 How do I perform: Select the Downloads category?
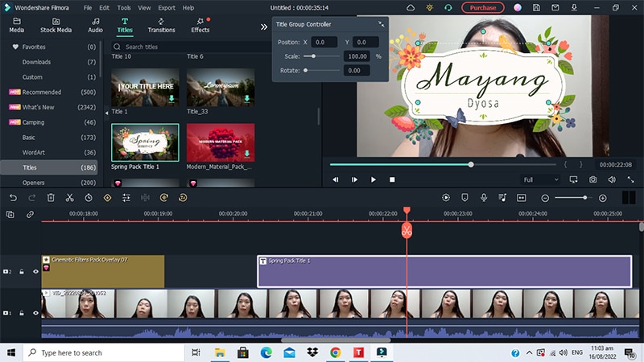click(x=49, y=62)
